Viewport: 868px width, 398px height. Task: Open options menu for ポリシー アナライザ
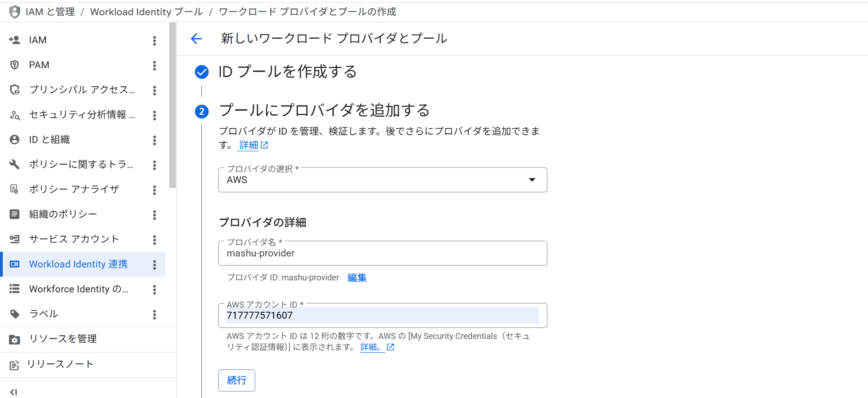[x=154, y=190]
